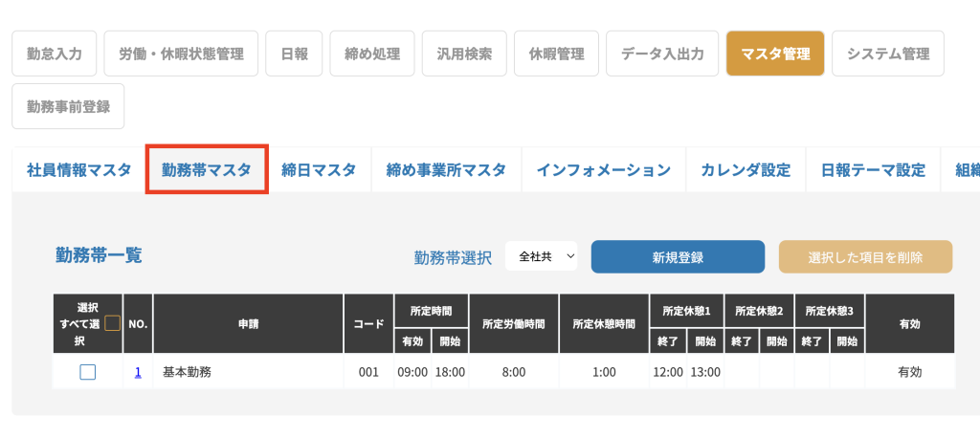The image size is (980, 438).
Task: Open the 締日マスタ tab
Action: pyautogui.click(x=319, y=170)
